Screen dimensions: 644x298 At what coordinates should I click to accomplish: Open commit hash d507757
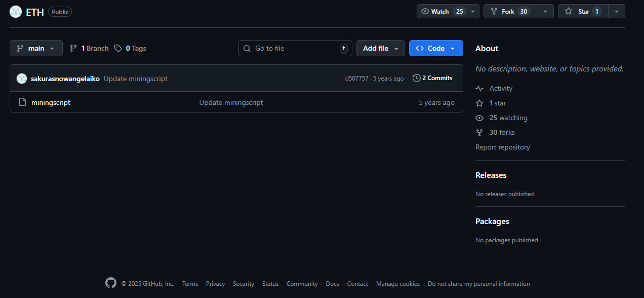tap(357, 79)
